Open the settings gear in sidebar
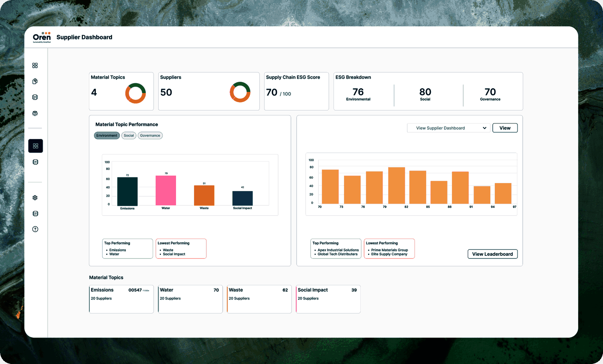Viewport: 603px width, 364px height. pos(35,198)
